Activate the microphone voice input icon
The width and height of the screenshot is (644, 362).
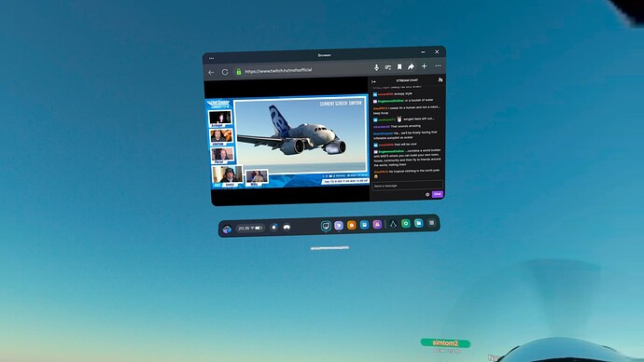pos(376,67)
